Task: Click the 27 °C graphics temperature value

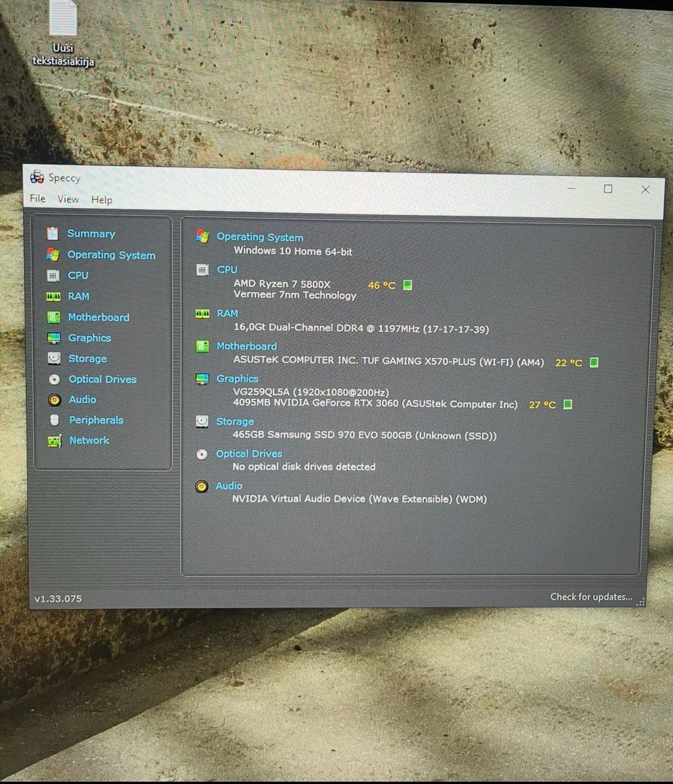Action: (x=543, y=404)
